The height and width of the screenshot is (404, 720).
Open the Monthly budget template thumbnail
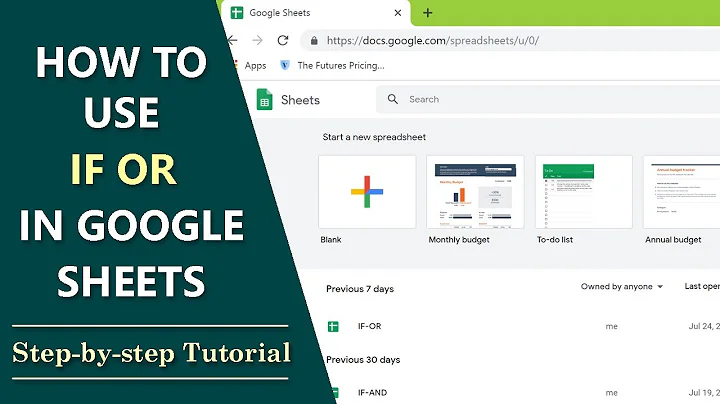click(x=475, y=192)
